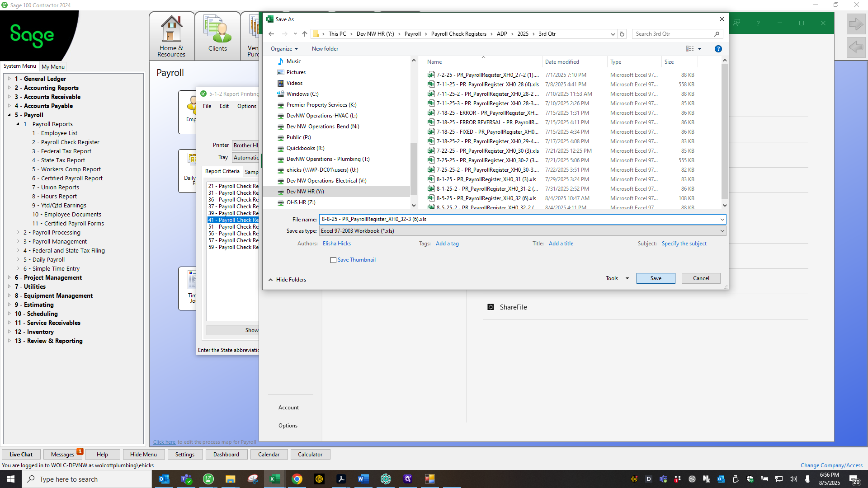Open Microsoft Teams from taskbar
The height and width of the screenshot is (488, 868).
186,479
